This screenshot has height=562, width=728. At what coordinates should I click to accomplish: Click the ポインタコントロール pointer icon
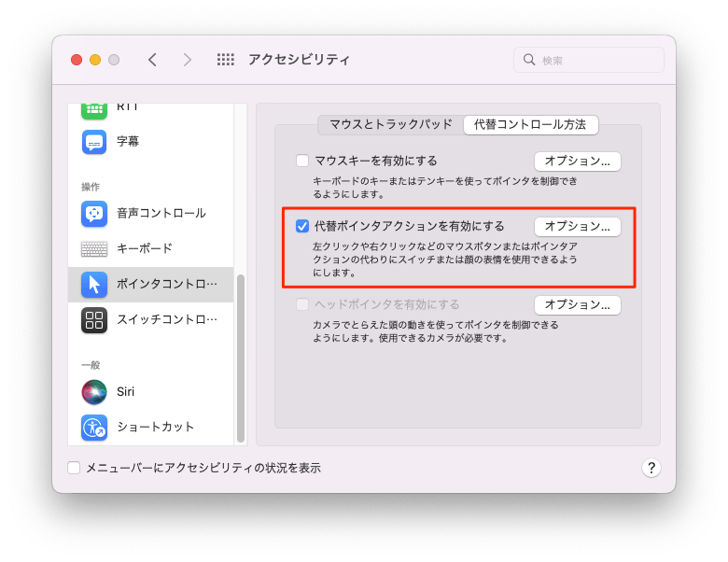(x=94, y=284)
